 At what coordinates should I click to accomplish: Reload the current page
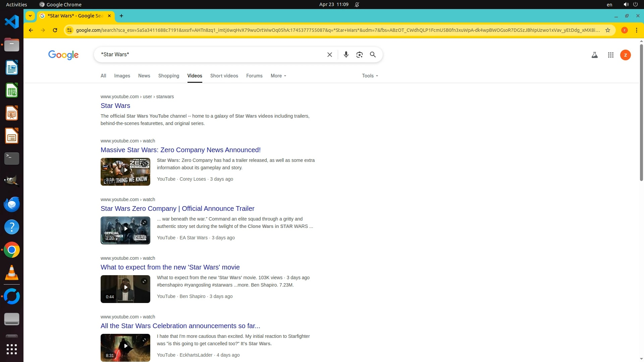[x=55, y=30]
